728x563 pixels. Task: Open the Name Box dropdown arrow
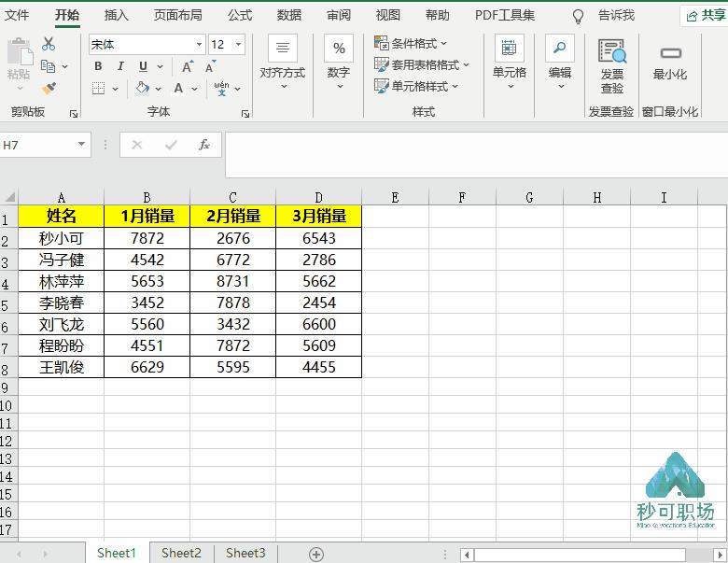point(82,144)
